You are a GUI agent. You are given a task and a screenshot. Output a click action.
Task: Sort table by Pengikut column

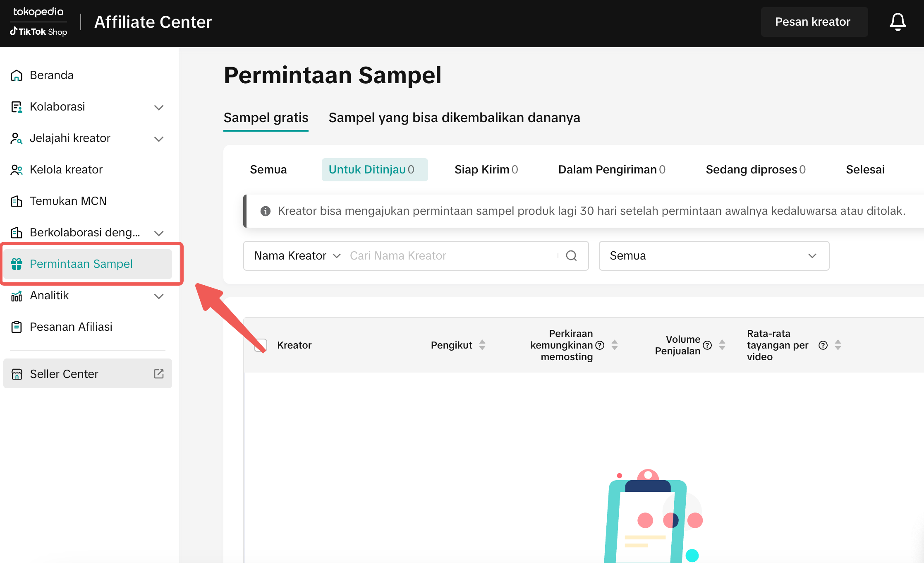tap(482, 345)
